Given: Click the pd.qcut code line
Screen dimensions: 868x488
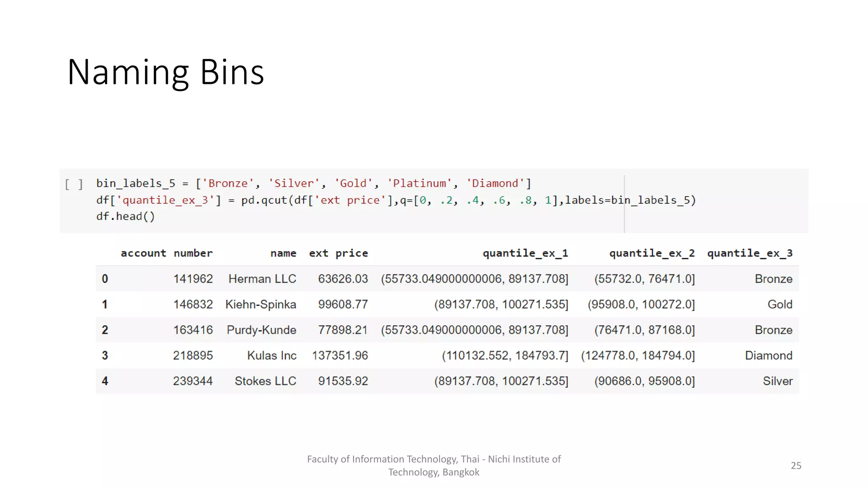Looking at the screenshot, I should (396, 200).
